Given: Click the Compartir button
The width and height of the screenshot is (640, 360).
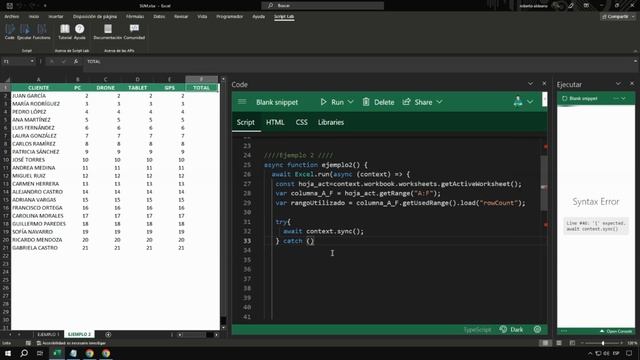Looking at the screenshot, I should coord(618,16).
